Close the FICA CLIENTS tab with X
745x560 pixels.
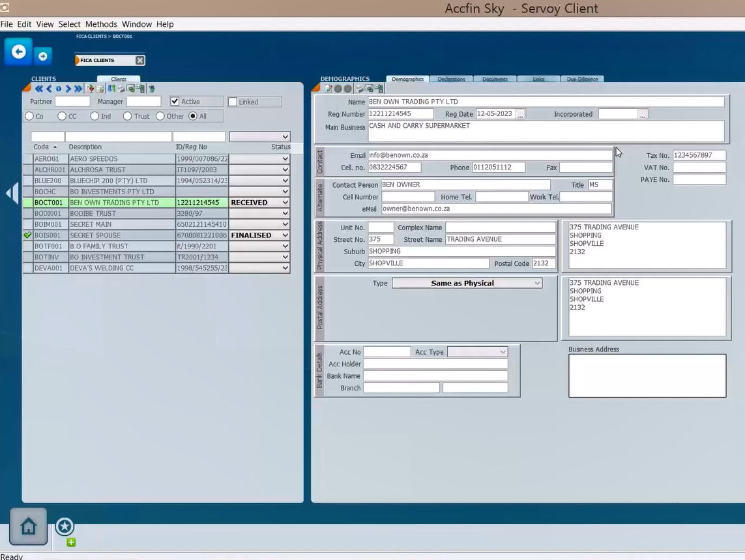tap(139, 60)
